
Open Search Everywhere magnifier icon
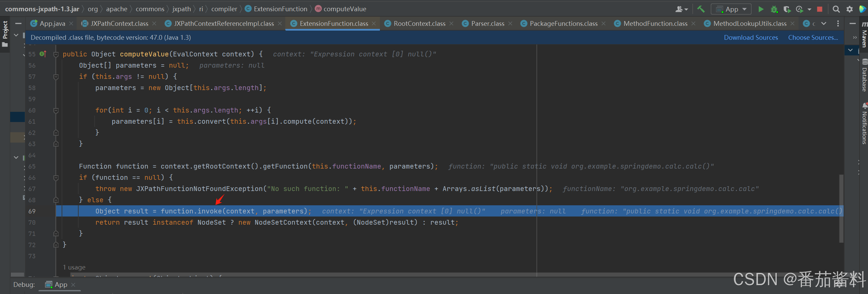pyautogui.click(x=836, y=9)
